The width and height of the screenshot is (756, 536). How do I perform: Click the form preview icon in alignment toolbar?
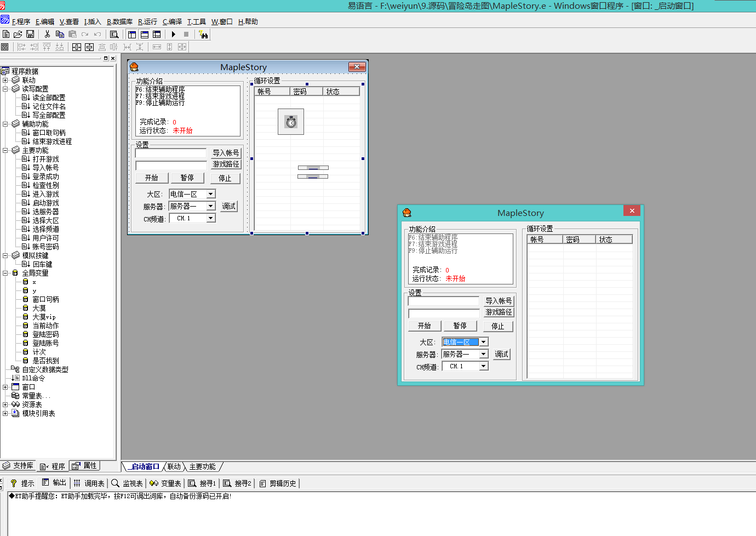tap(5, 47)
